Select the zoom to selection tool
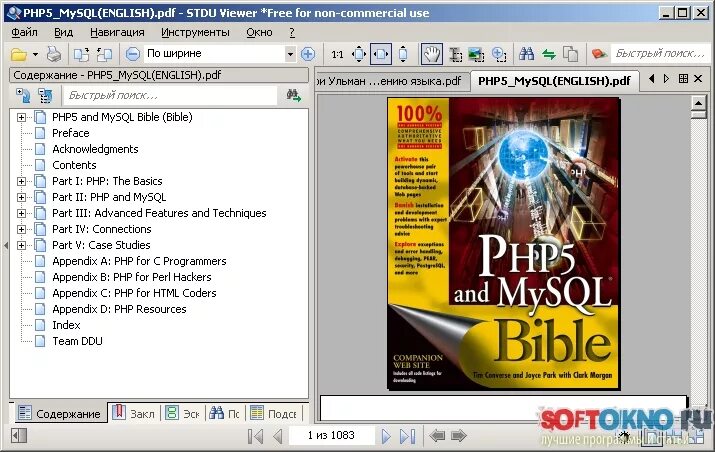The width and height of the screenshot is (715, 452). tap(499, 54)
